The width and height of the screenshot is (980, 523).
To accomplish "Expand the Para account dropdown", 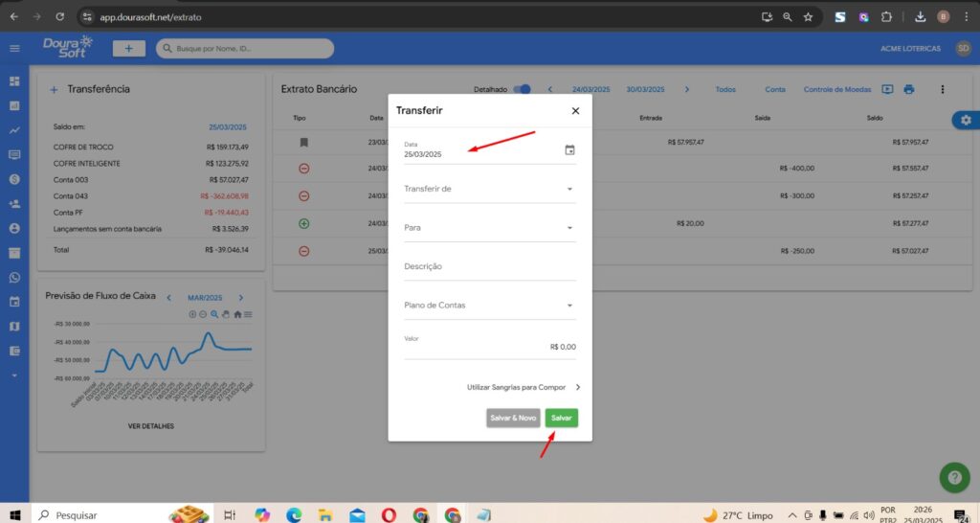I will pos(490,228).
